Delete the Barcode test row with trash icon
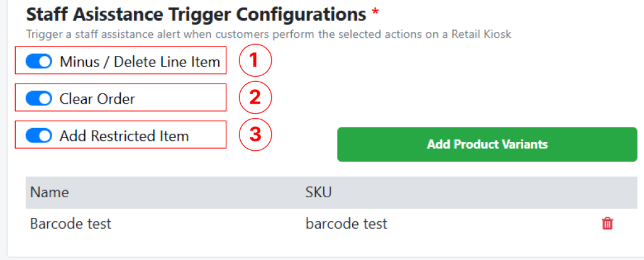The width and height of the screenshot is (644, 260). (x=608, y=224)
